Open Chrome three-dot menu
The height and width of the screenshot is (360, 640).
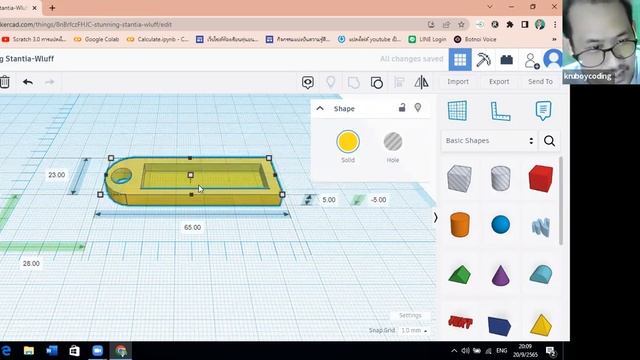click(555, 24)
